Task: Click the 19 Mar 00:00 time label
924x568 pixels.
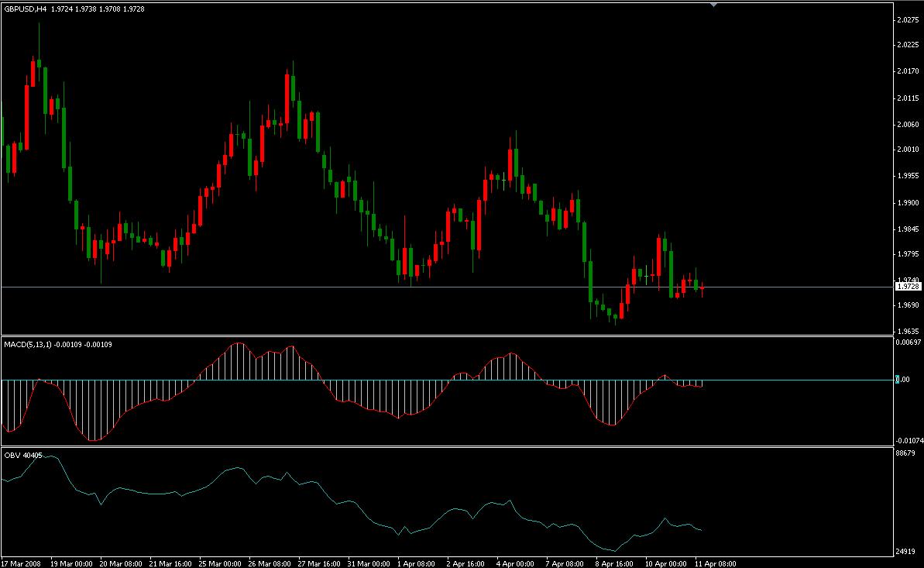Action: click(71, 564)
